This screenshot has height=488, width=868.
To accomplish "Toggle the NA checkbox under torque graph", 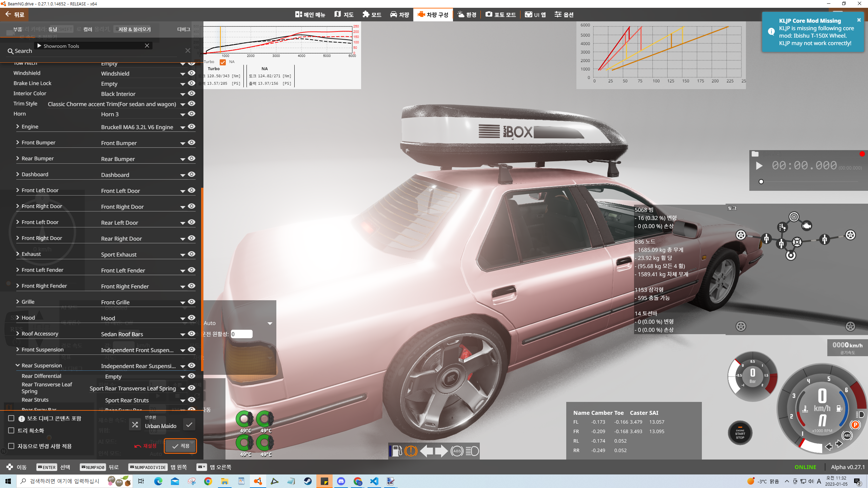I will (x=223, y=62).
